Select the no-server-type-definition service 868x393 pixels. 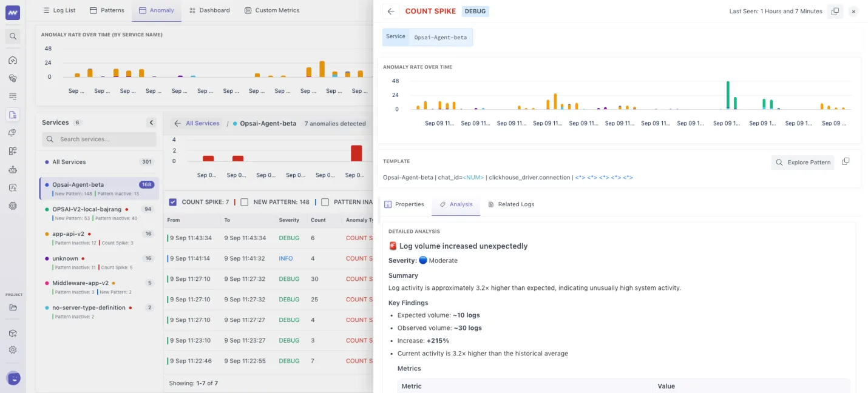(99, 312)
